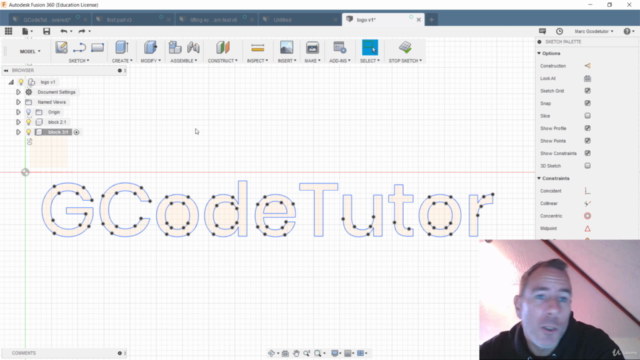Screen dimensions: 640x360
Task: Click the 3D Print icon above Make
Action: 312,47
